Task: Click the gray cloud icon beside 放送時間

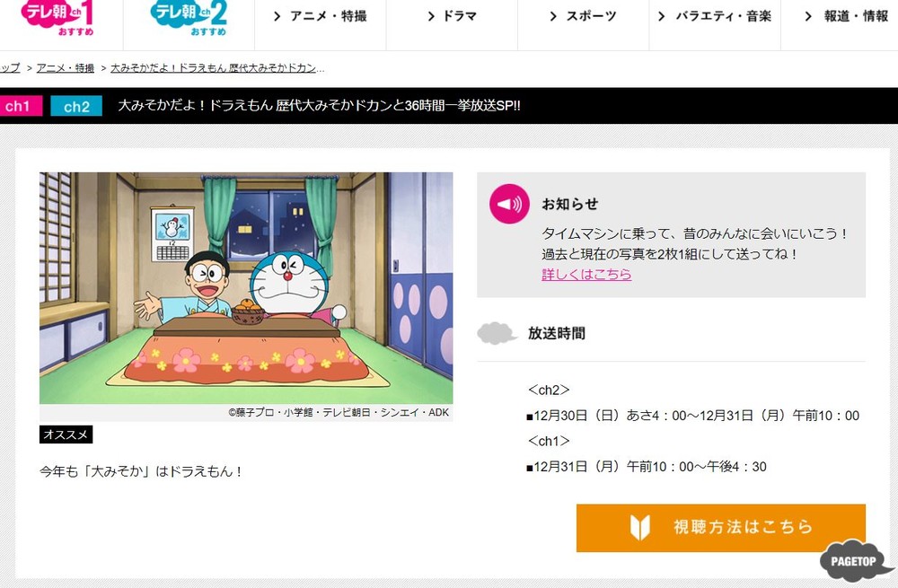Action: coord(496,333)
